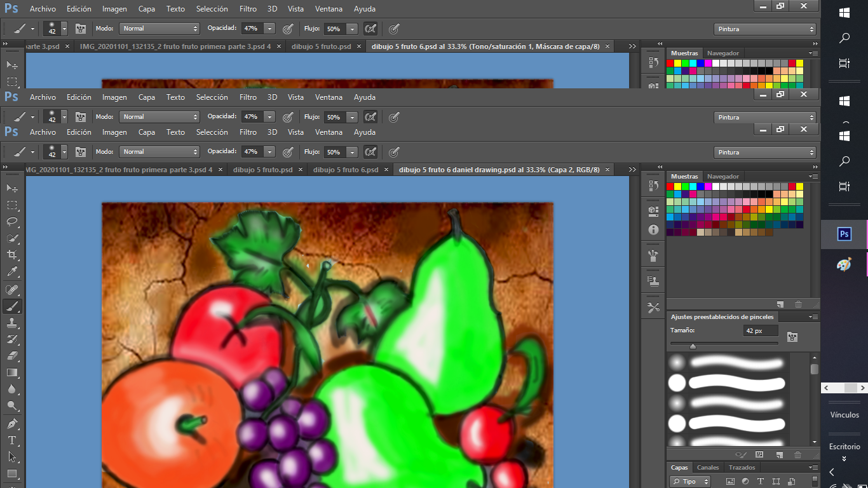The width and height of the screenshot is (868, 488).
Task: Open Paint app from Windows taskbar
Action: pyautogui.click(x=844, y=265)
